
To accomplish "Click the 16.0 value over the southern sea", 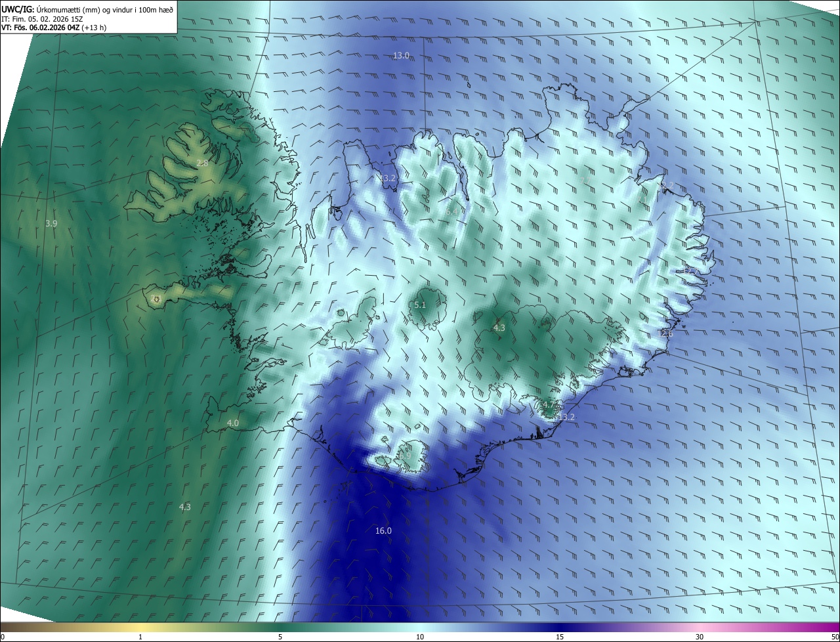I will pyautogui.click(x=383, y=531).
